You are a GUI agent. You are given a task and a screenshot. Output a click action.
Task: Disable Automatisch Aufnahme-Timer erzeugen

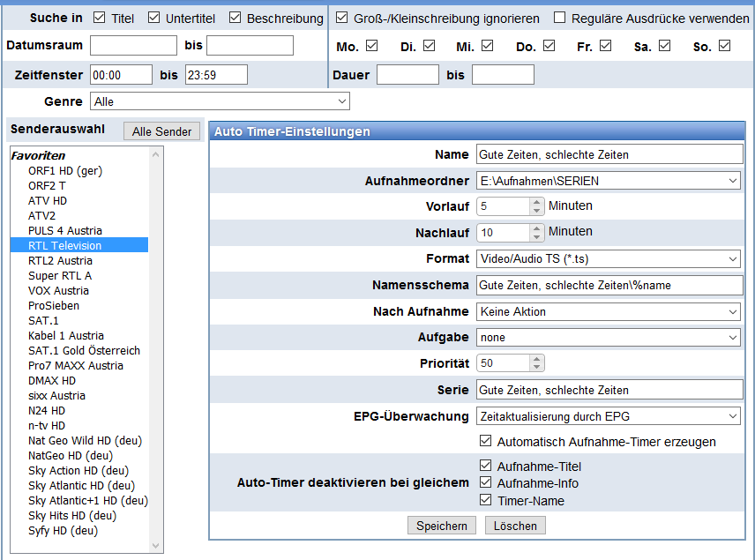pyautogui.click(x=485, y=442)
